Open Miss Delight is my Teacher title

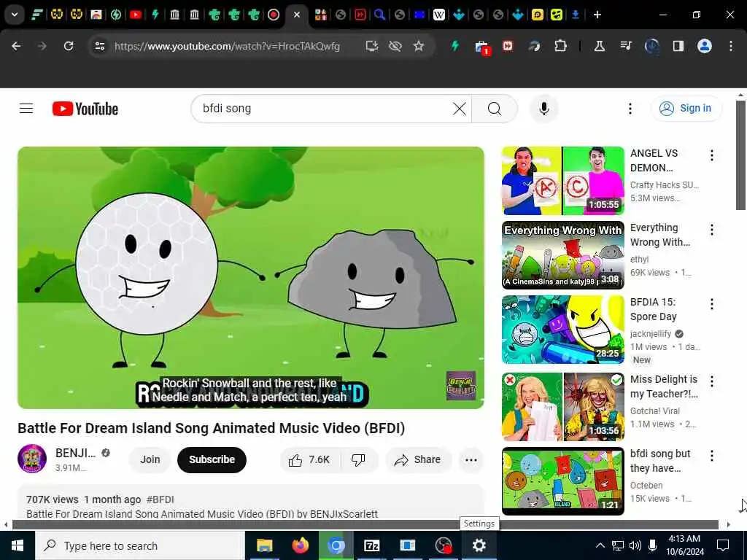tap(664, 386)
